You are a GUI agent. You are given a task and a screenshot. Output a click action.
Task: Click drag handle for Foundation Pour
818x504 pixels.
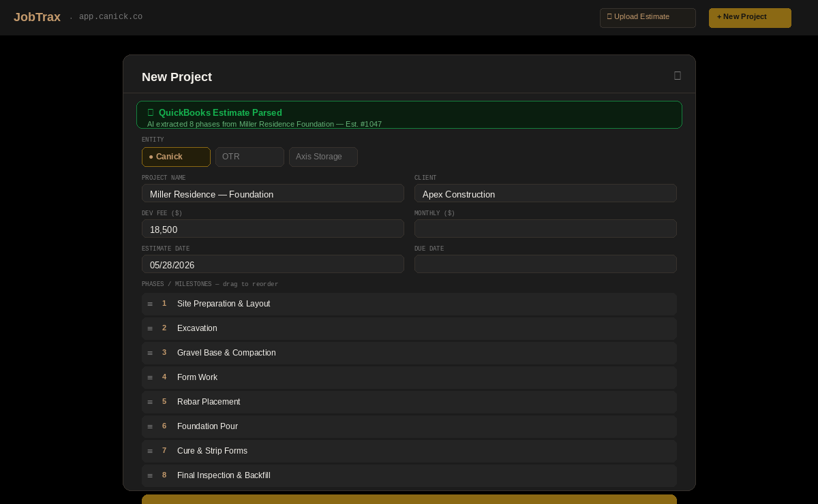pyautogui.click(x=150, y=426)
